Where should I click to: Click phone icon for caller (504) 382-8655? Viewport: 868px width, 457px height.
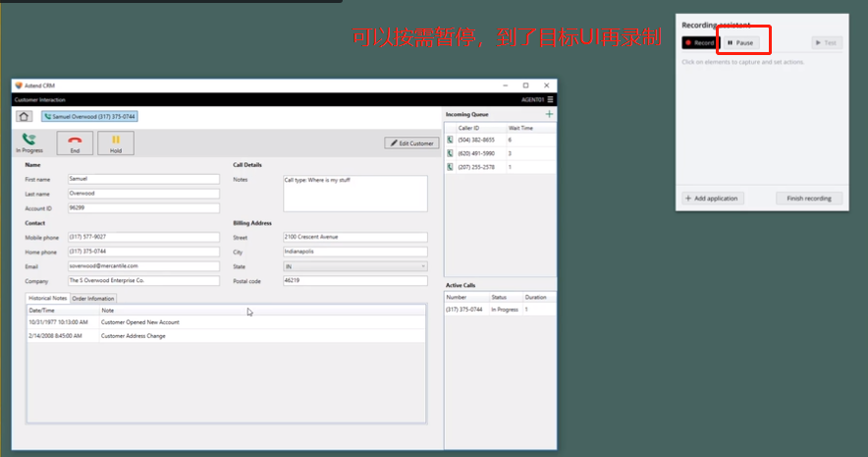pyautogui.click(x=450, y=141)
